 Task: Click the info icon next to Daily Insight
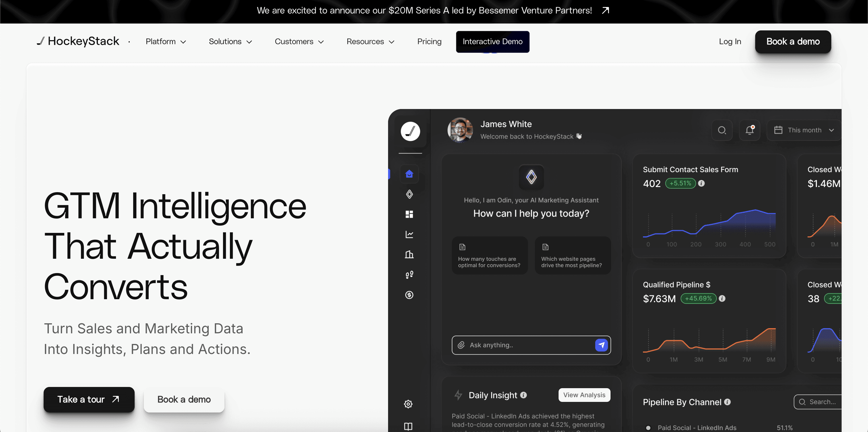click(x=523, y=395)
